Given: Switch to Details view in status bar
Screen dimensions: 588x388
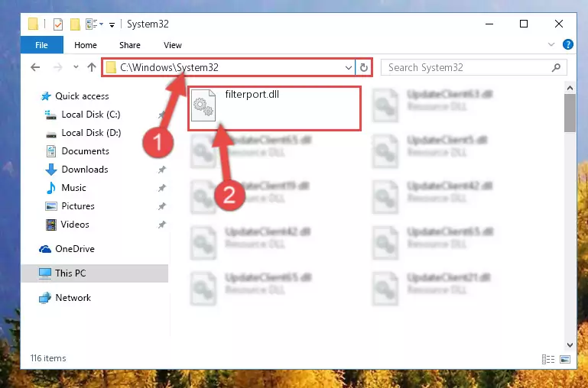Looking at the screenshot, I should [x=548, y=359].
